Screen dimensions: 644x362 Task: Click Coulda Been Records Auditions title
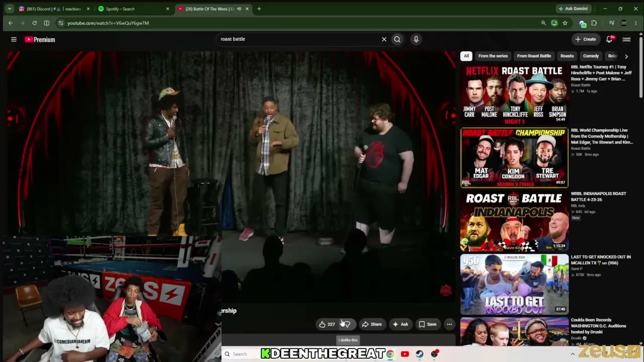598,326
